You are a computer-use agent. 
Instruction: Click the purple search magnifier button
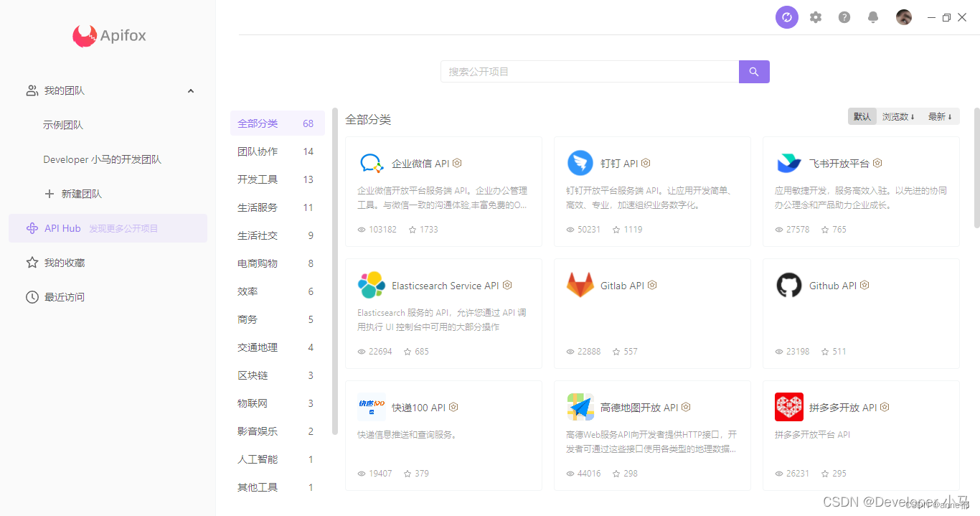(x=754, y=72)
